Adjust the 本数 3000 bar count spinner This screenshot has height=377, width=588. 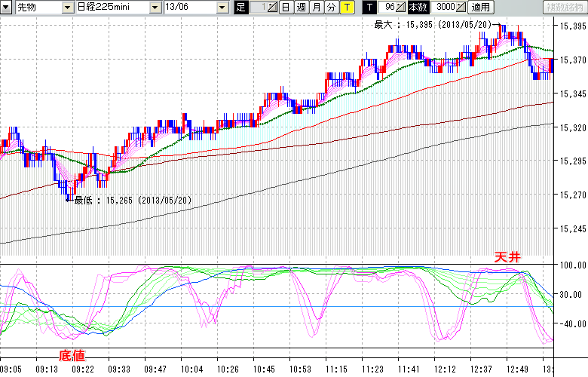point(449,7)
